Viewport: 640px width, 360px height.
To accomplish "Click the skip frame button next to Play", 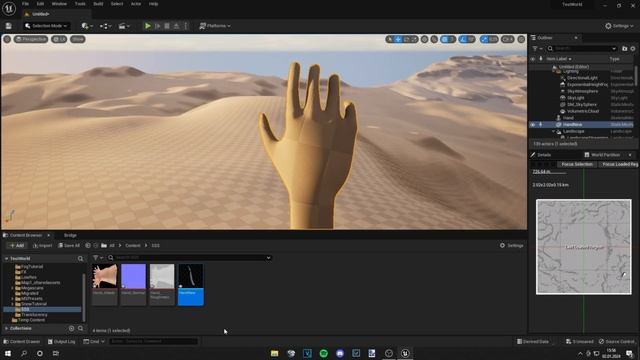I will [x=158, y=26].
